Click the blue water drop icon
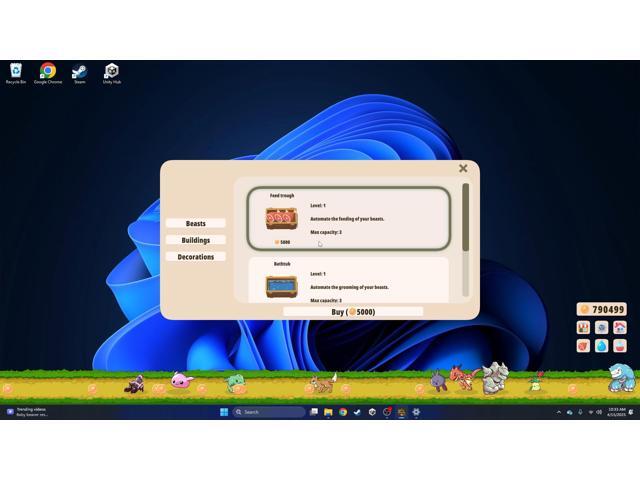 (x=602, y=346)
